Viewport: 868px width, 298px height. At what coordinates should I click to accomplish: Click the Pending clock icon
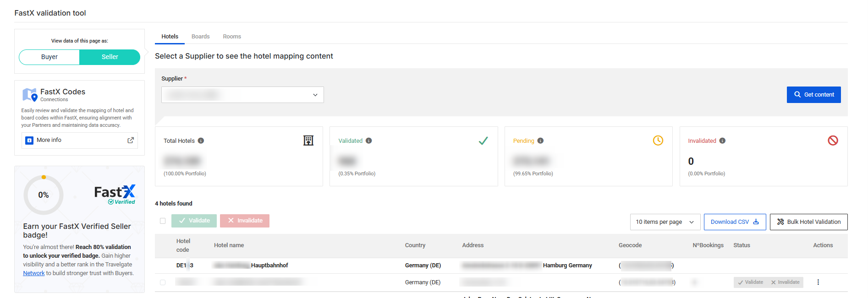tap(658, 141)
